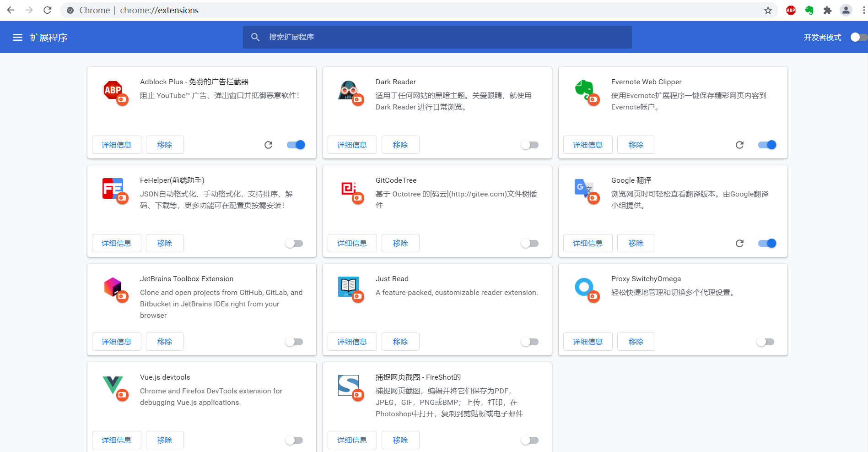Click the 扩展程序 page title
868x452 pixels.
click(x=49, y=38)
